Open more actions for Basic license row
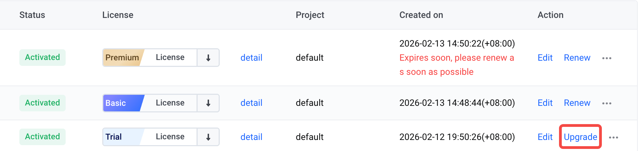The width and height of the screenshot is (644, 151). [607, 103]
